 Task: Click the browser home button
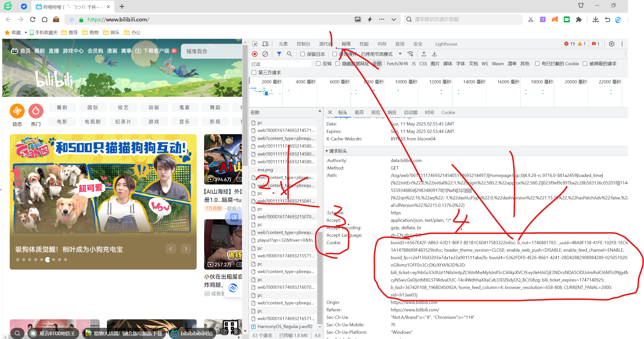point(45,19)
